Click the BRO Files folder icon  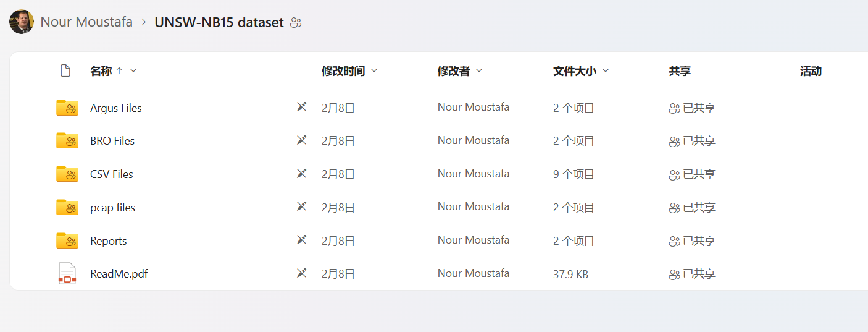(67, 140)
